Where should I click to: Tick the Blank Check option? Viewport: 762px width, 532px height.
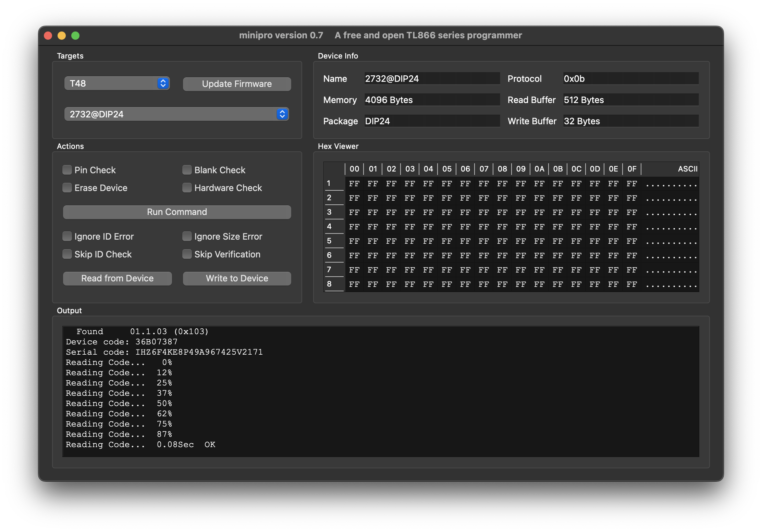click(x=187, y=170)
